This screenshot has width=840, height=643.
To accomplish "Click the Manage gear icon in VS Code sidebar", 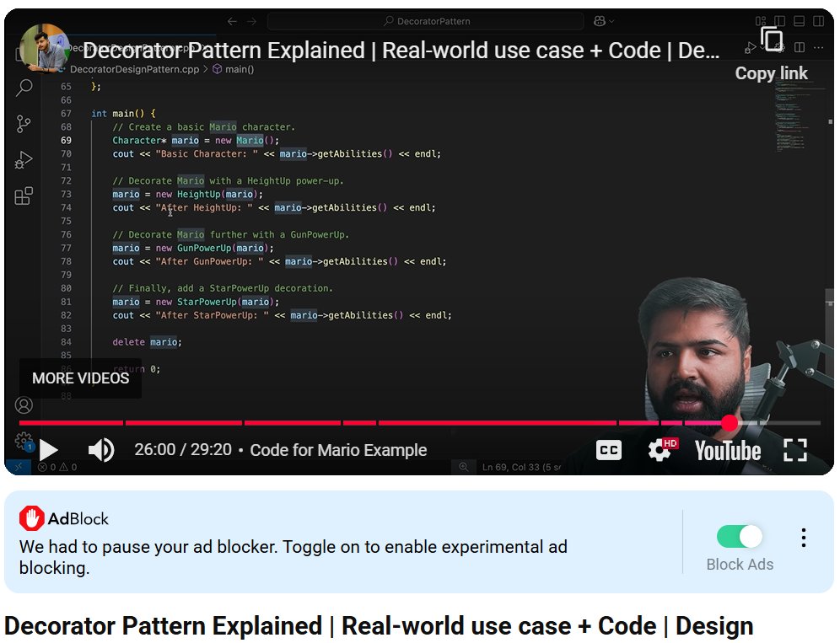I will pos(24,442).
